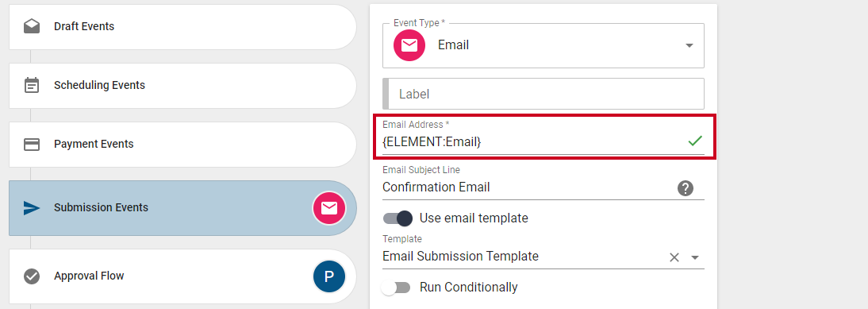
Task: Click the Payment Events credit card icon
Action: click(32, 145)
